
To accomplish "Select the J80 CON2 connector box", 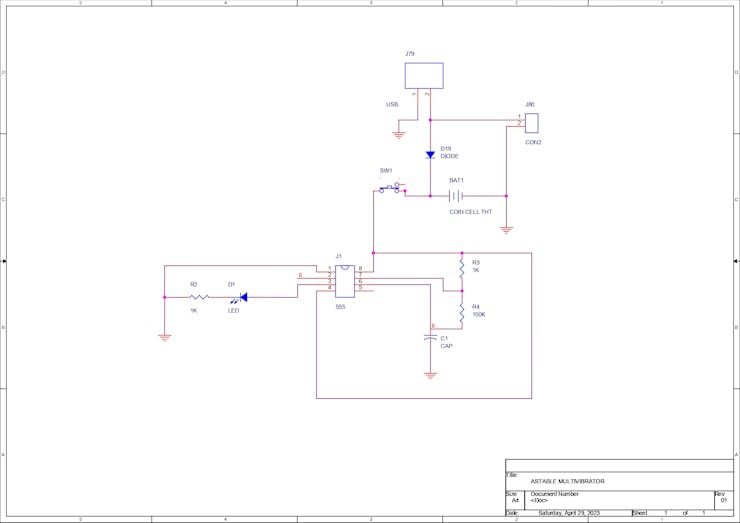I will pos(531,123).
